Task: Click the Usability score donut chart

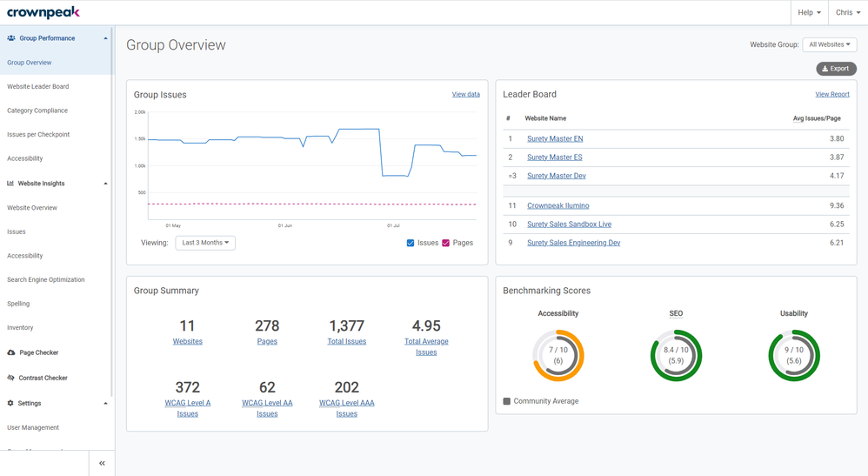Action: pos(794,356)
